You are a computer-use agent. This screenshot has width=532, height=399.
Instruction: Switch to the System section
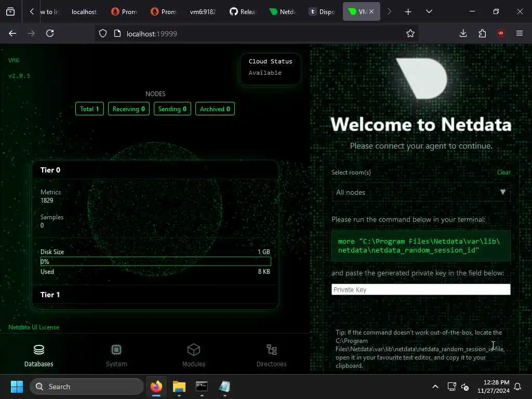[116, 355]
